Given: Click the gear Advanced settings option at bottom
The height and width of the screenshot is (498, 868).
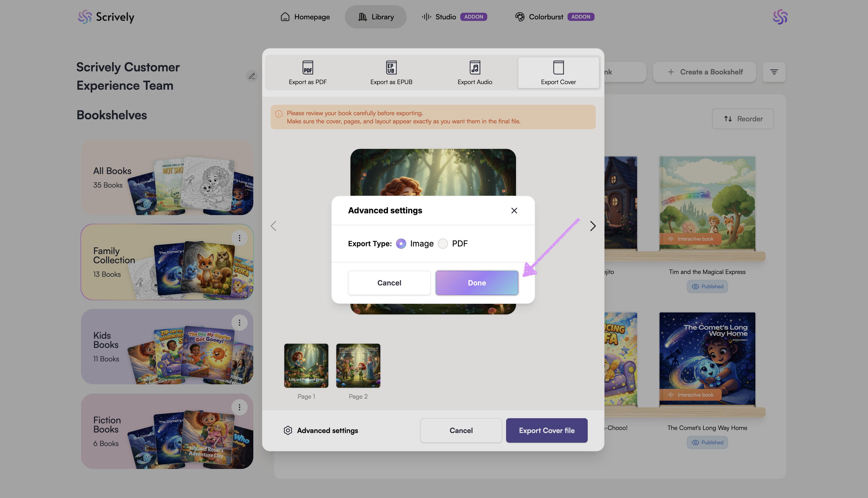Looking at the screenshot, I should [x=321, y=430].
